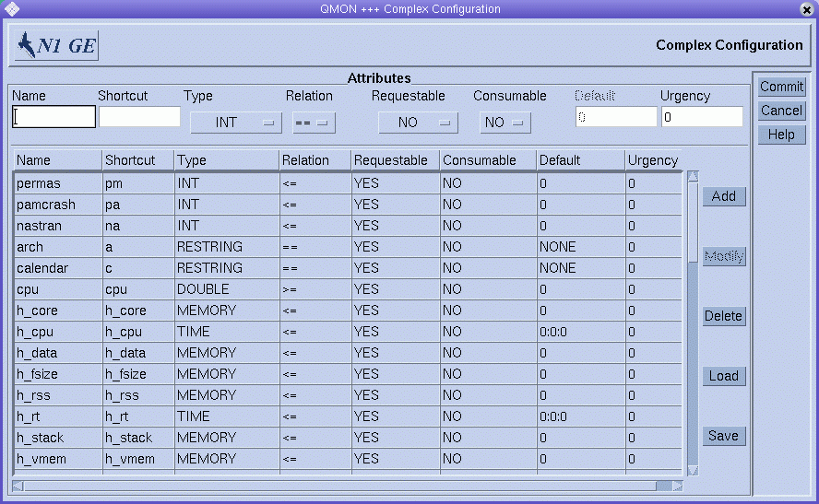The image size is (819, 504).
Task: Click the Save button
Action: pyautogui.click(x=723, y=436)
